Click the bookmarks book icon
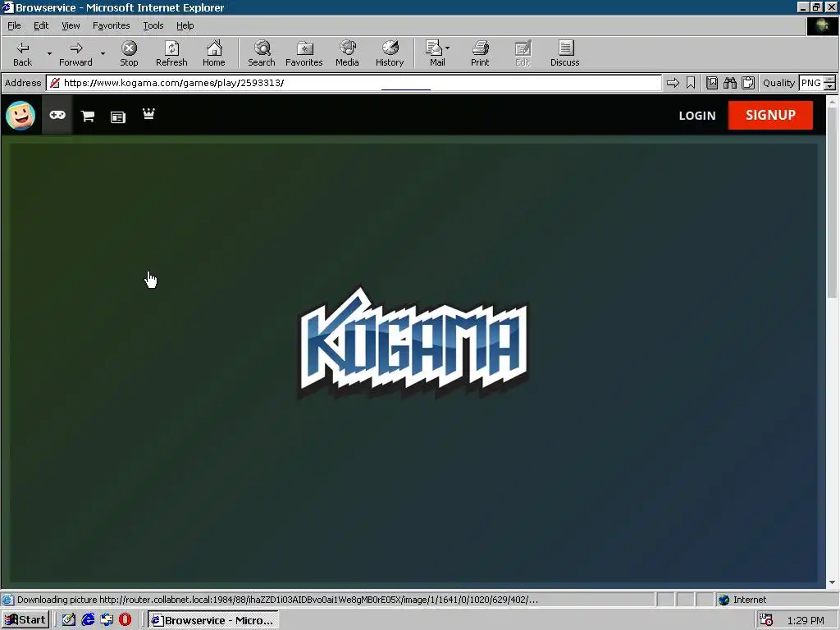 pos(712,83)
